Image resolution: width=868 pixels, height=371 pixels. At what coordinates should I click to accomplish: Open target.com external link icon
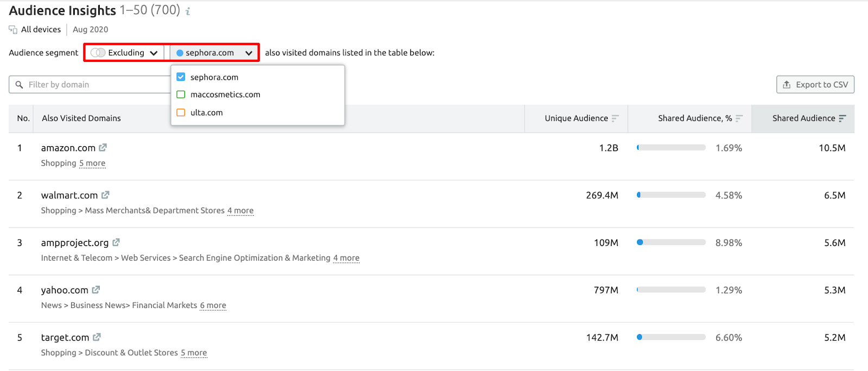click(x=97, y=337)
